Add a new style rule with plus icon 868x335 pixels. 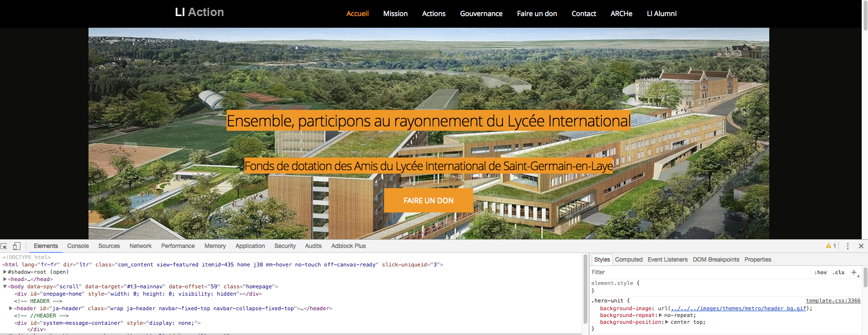click(853, 272)
